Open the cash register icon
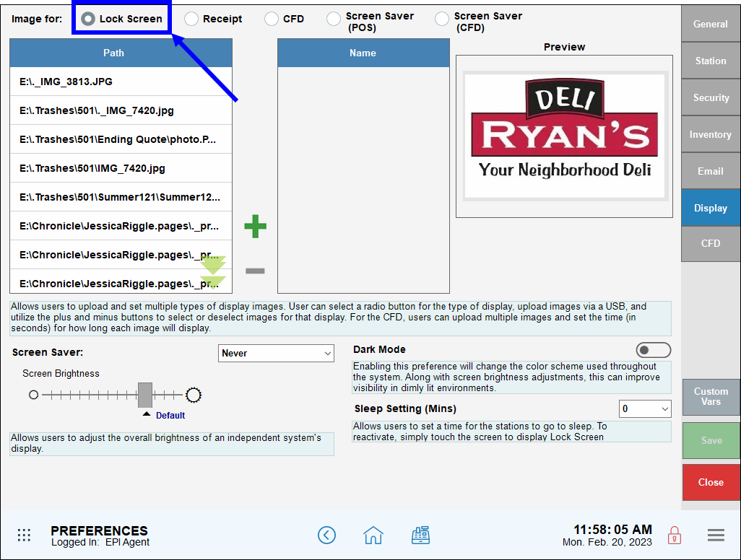 420,535
